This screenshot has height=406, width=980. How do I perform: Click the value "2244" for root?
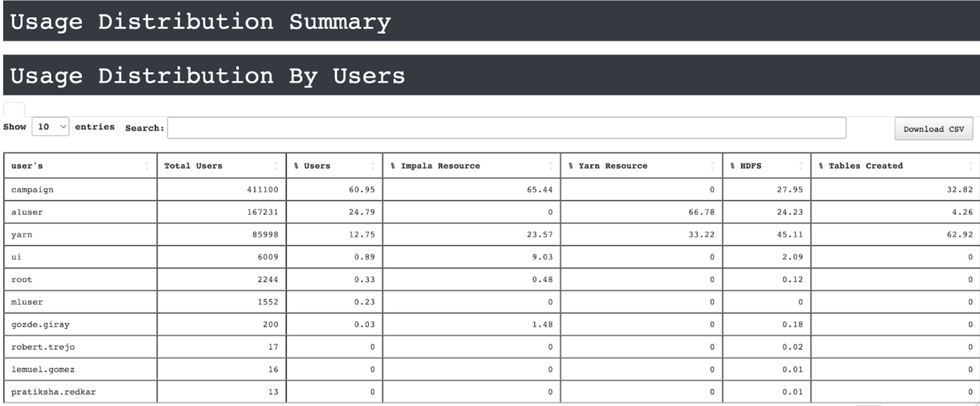point(268,279)
